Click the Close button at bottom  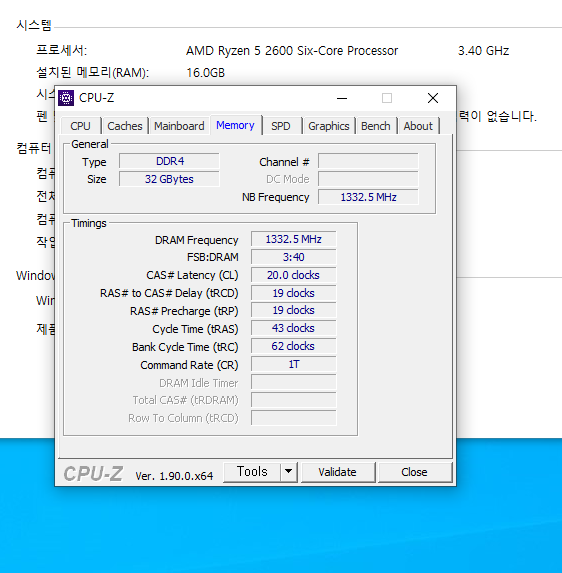pyautogui.click(x=414, y=472)
